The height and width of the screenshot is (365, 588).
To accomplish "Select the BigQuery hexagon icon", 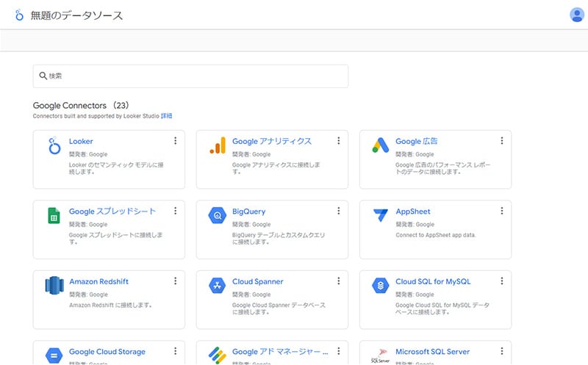I will pyautogui.click(x=218, y=215).
